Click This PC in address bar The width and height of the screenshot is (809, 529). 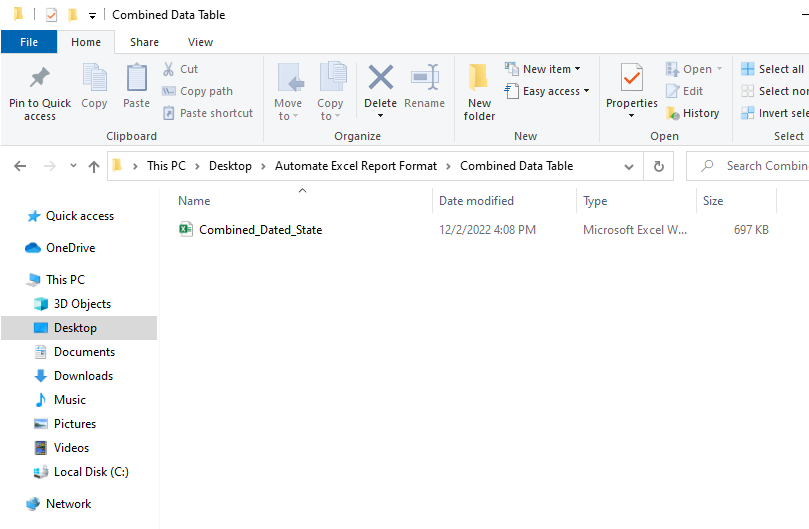166,166
